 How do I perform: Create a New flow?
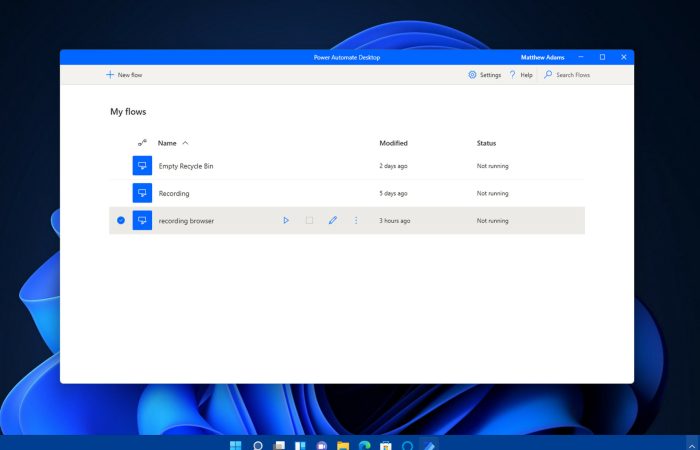pos(124,75)
